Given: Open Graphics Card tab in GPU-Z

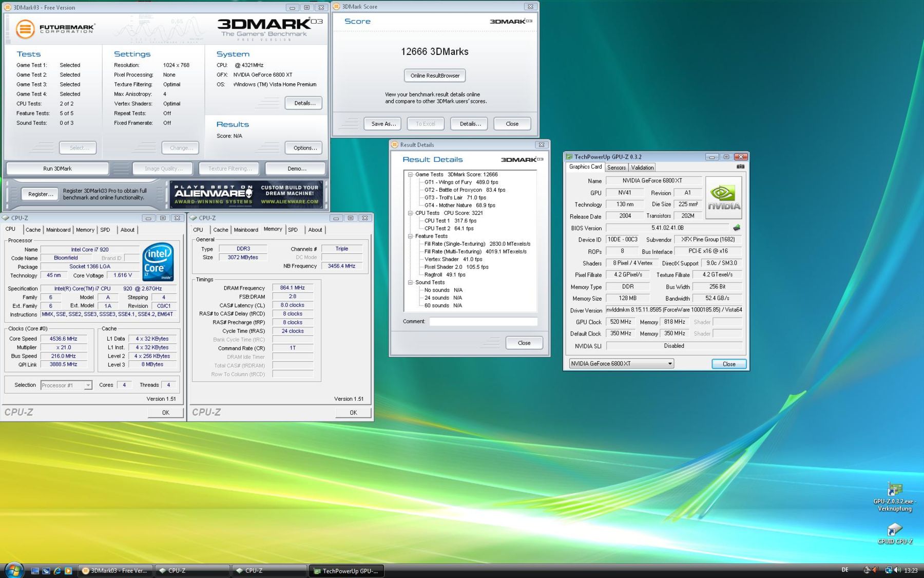Looking at the screenshot, I should pyautogui.click(x=585, y=167).
